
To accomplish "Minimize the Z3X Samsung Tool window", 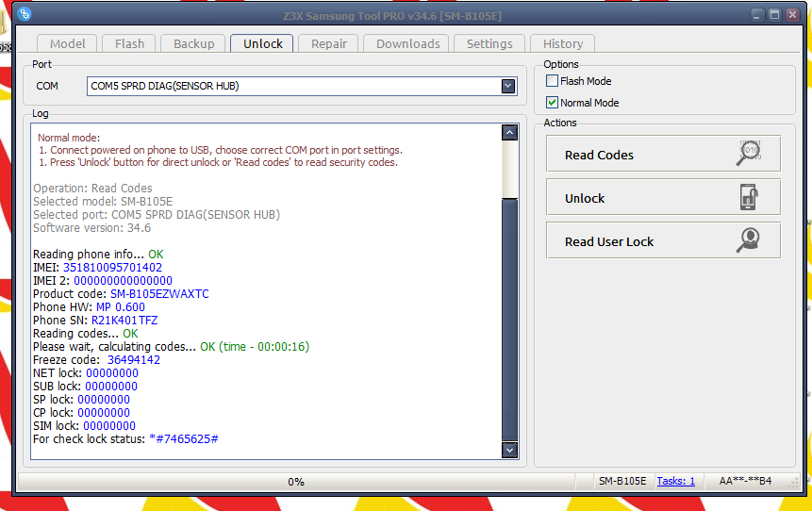I will [x=756, y=14].
